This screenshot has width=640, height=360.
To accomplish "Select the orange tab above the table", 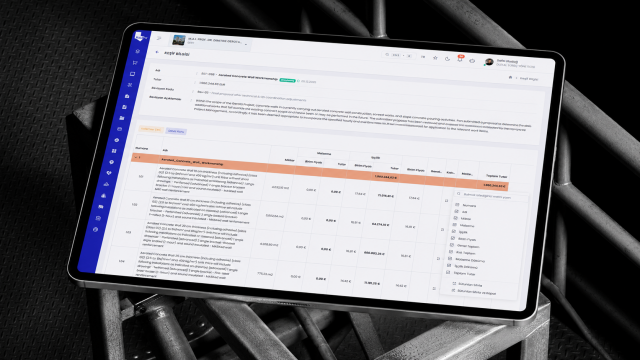I will [151, 129].
